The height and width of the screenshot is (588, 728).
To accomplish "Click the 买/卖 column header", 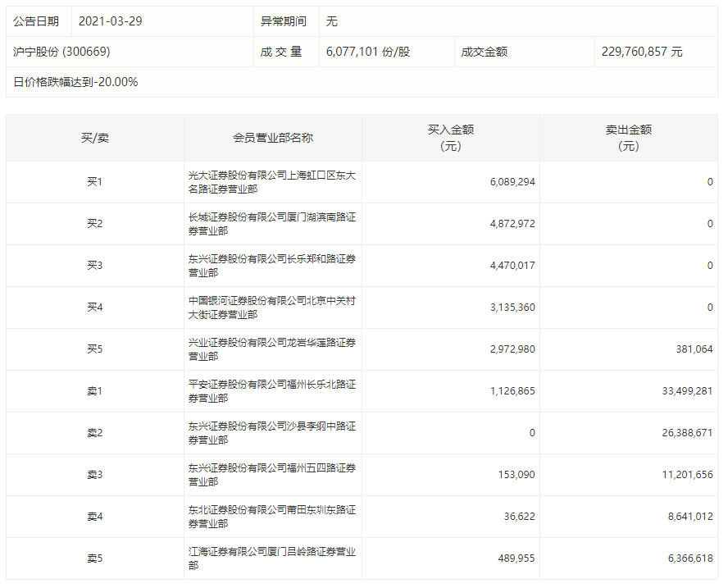I will coord(95,138).
